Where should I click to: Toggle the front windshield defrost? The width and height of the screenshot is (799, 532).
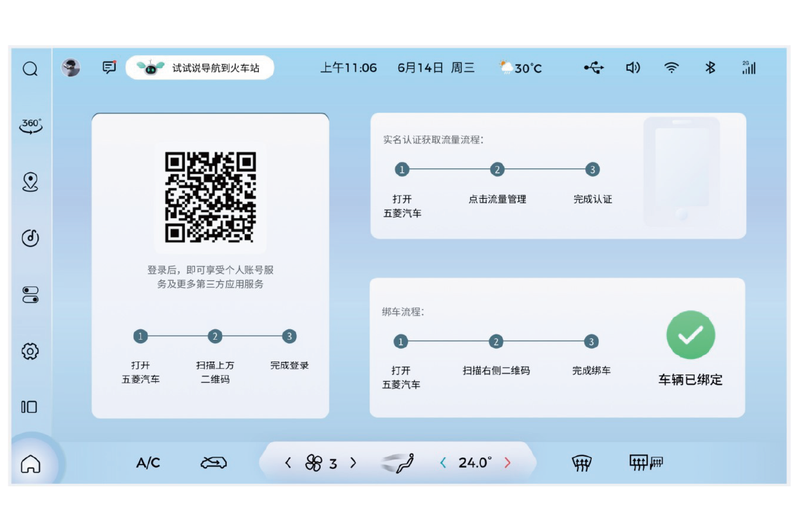pyautogui.click(x=581, y=463)
